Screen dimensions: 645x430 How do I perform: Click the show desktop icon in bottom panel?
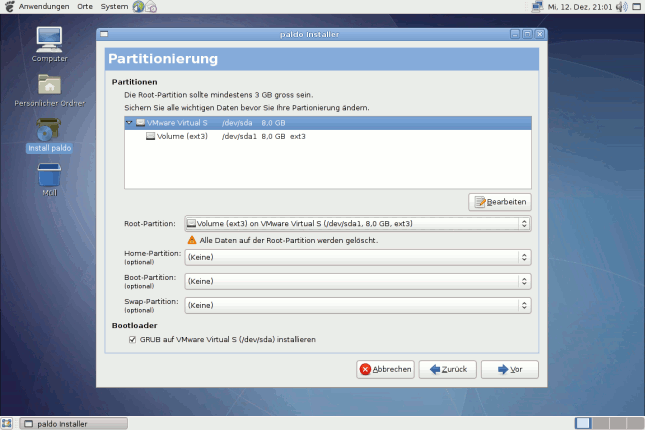click(7, 423)
